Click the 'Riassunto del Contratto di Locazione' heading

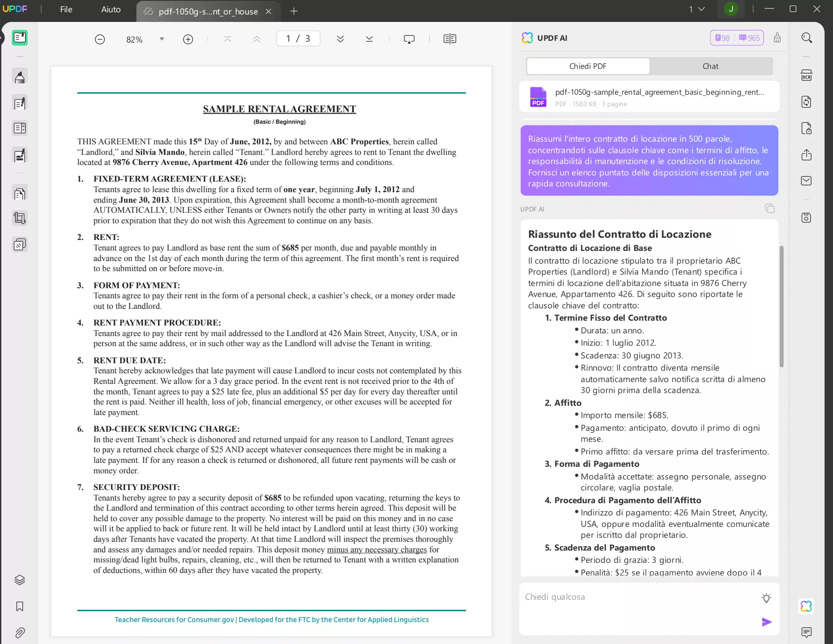620,234
